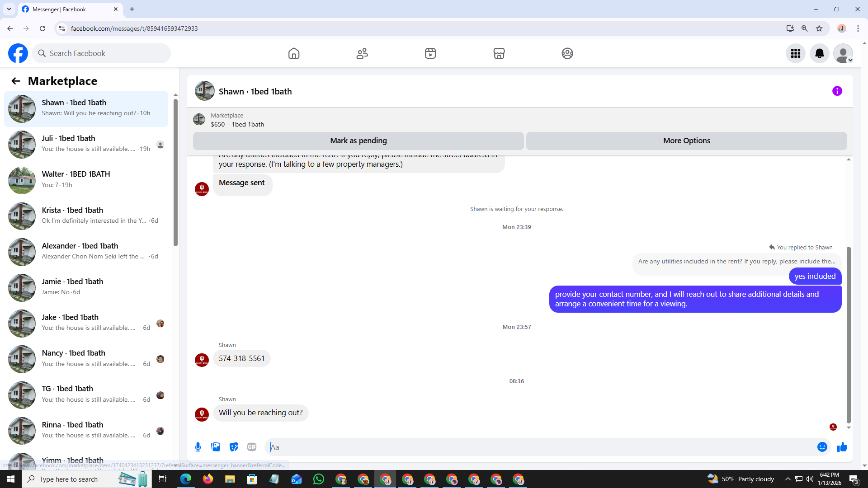This screenshot has width=868, height=488.
Task: Open the emoji picker in the message box
Action: (822, 447)
